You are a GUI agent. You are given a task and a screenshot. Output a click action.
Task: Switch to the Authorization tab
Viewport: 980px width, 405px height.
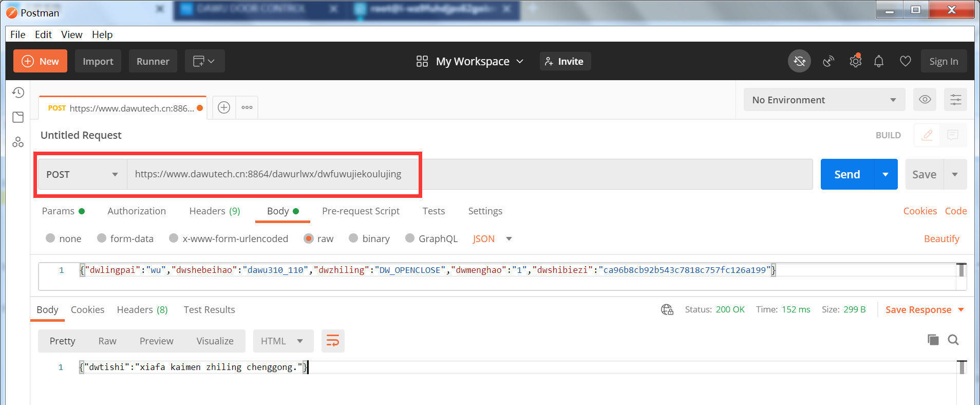(x=137, y=211)
